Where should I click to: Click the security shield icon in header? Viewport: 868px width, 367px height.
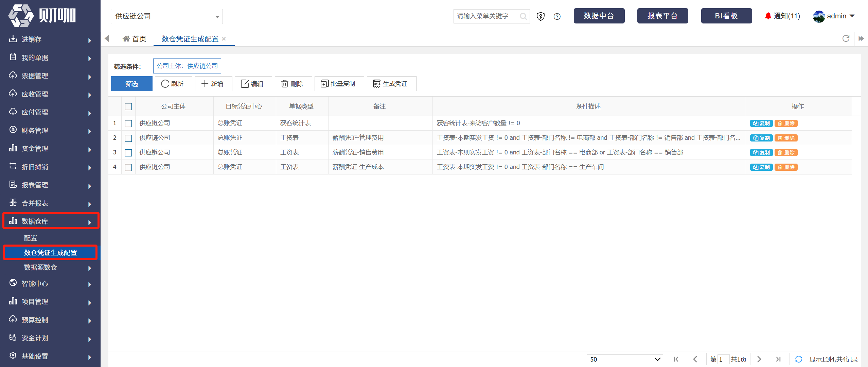pos(541,16)
